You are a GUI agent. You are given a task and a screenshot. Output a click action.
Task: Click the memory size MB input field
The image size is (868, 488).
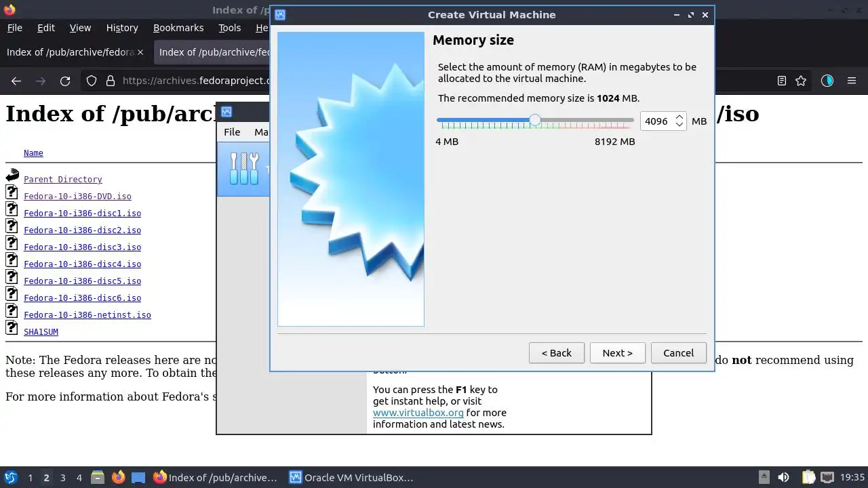click(x=656, y=121)
